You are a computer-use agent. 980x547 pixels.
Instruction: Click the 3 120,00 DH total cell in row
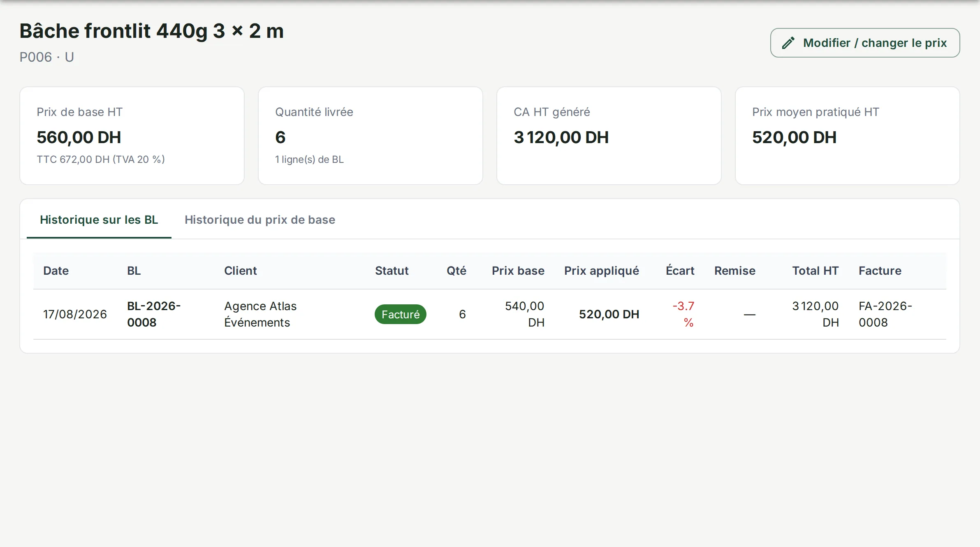pos(815,314)
